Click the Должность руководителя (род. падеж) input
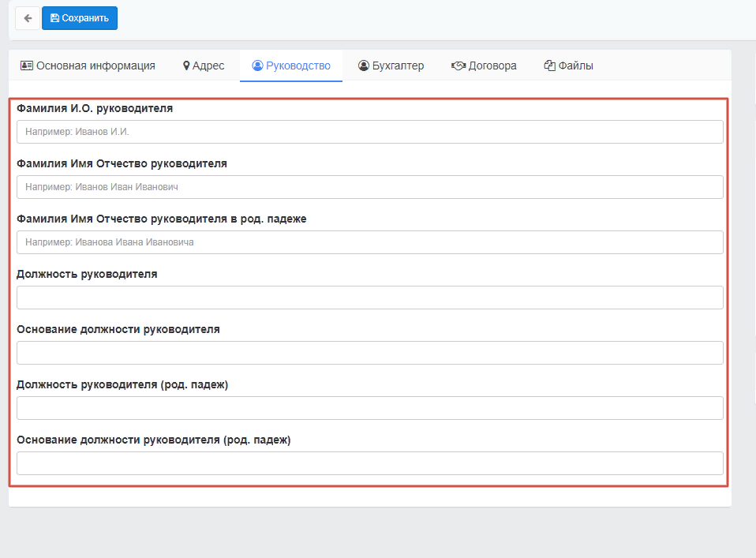 click(370, 408)
